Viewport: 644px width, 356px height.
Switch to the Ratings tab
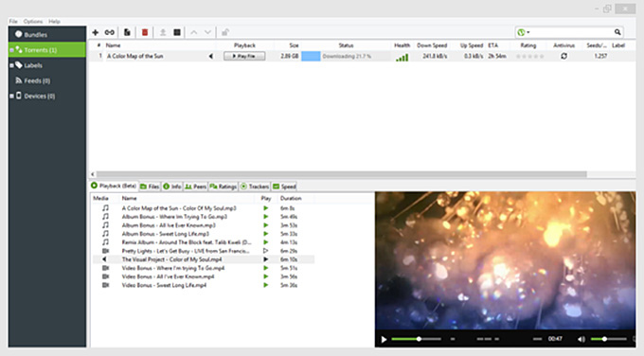click(x=223, y=187)
